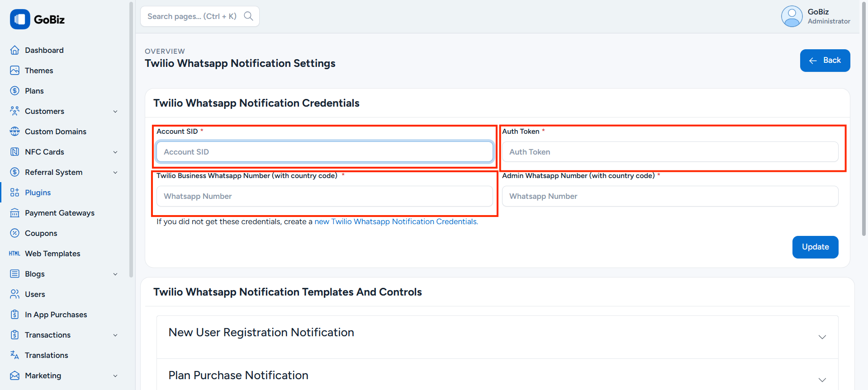Click the GoBiz administrator avatar icon
868x390 pixels.
point(792,16)
